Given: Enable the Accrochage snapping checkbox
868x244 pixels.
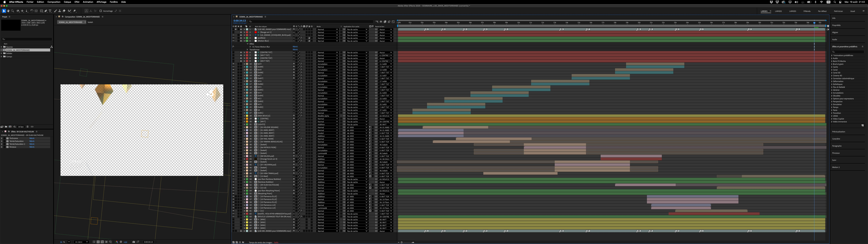Looking at the screenshot, I should pos(101,11).
